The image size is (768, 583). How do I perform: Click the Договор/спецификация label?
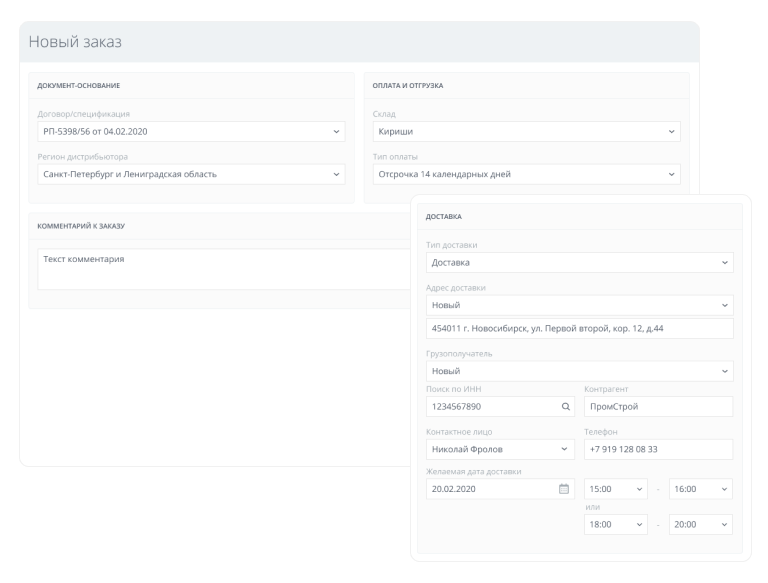pyautogui.click(x=84, y=114)
